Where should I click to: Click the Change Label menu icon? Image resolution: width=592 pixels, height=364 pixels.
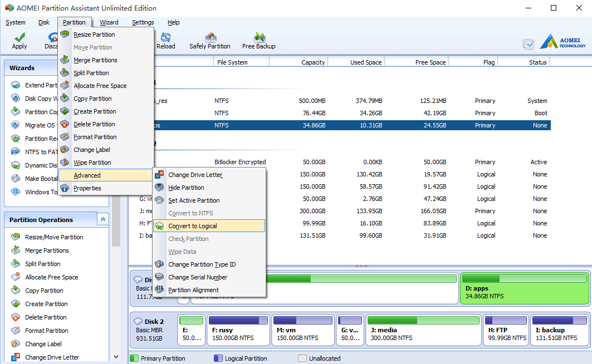(65, 149)
